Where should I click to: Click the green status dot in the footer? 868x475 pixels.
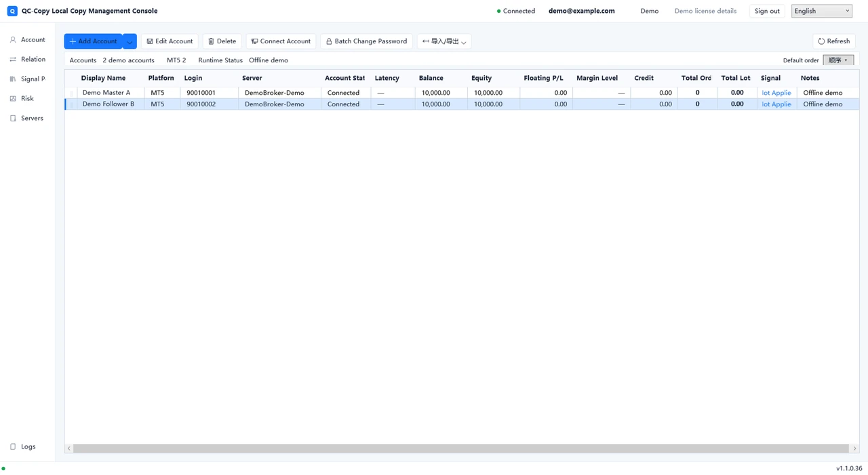[3, 468]
